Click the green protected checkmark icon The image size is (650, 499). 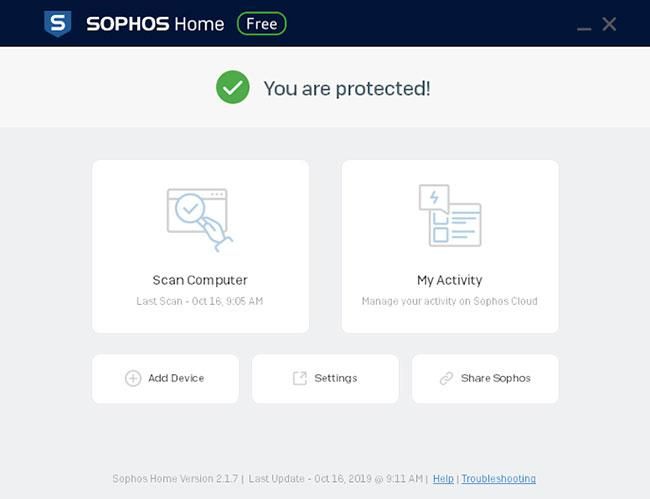tap(233, 87)
